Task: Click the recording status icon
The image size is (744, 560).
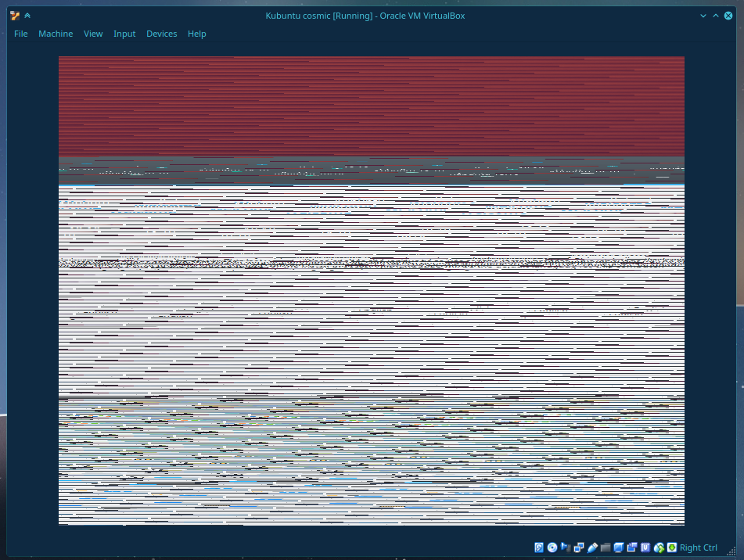Action: 632,547
